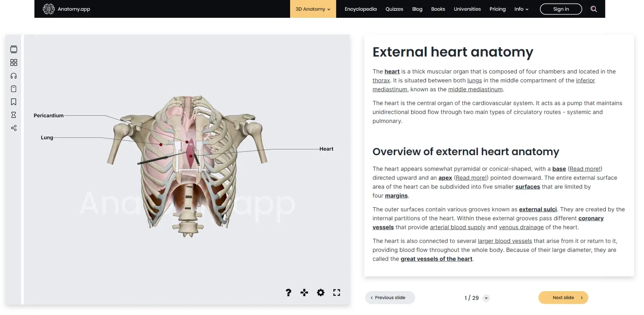Toggle the bookmark icon in the sidebar

point(14,102)
